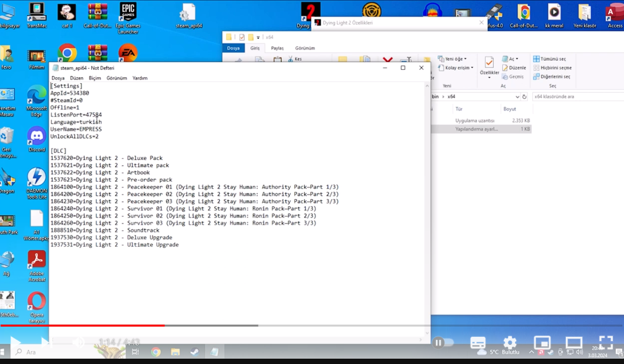Open File Explorer from the taskbar
624x364 pixels.
coord(175,352)
